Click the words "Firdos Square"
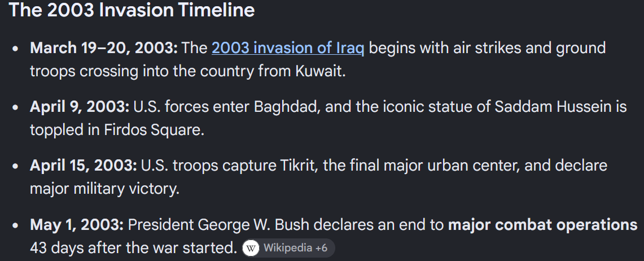This screenshot has width=644, height=261. point(154,130)
